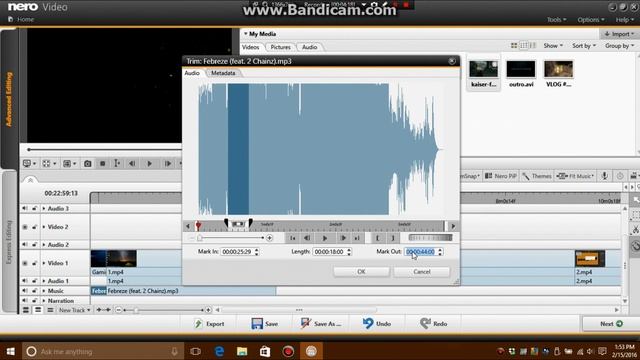Open Nero PiP tool
Viewport: 640px width, 360px height.
[501, 176]
